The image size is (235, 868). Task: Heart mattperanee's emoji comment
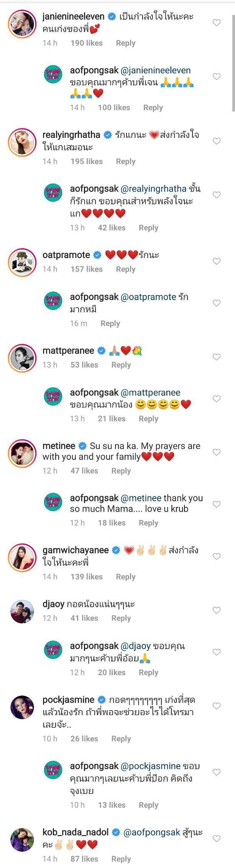point(217,357)
